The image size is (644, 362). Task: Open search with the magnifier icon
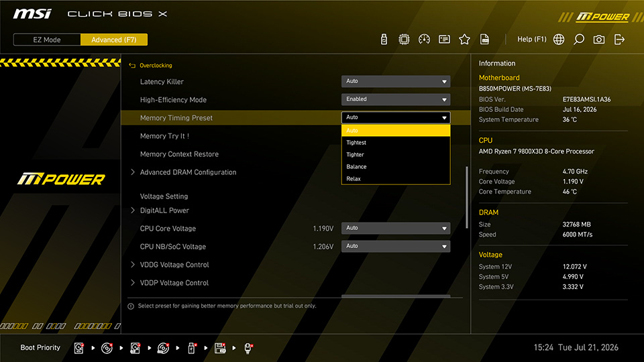(x=579, y=40)
